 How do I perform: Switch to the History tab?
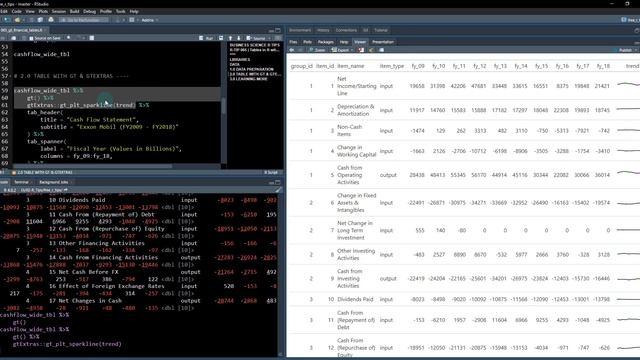pos(323,30)
